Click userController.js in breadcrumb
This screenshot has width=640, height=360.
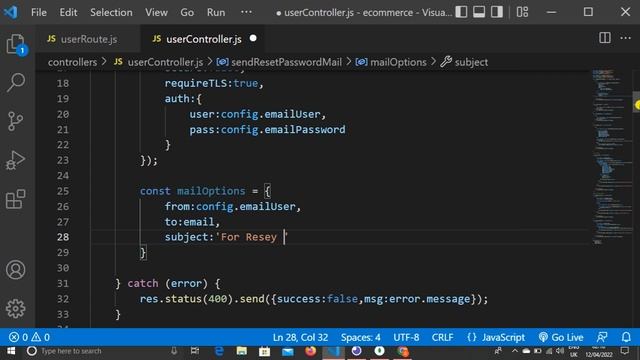click(x=159, y=62)
